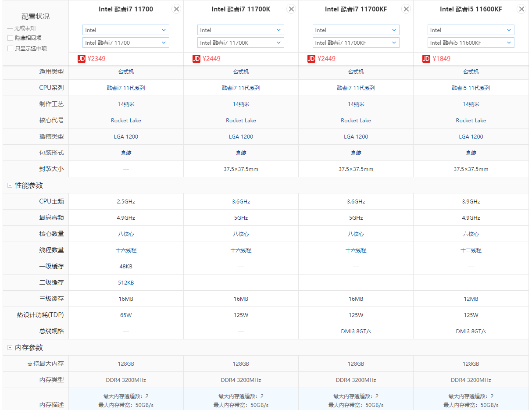Click JD icon next to ¥2349 price
The width and height of the screenshot is (532, 410).
82,59
